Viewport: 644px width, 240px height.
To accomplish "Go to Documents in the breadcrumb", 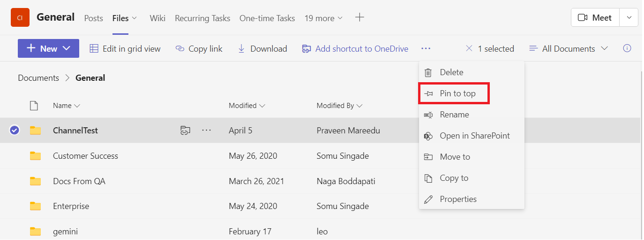I will pyautogui.click(x=38, y=78).
